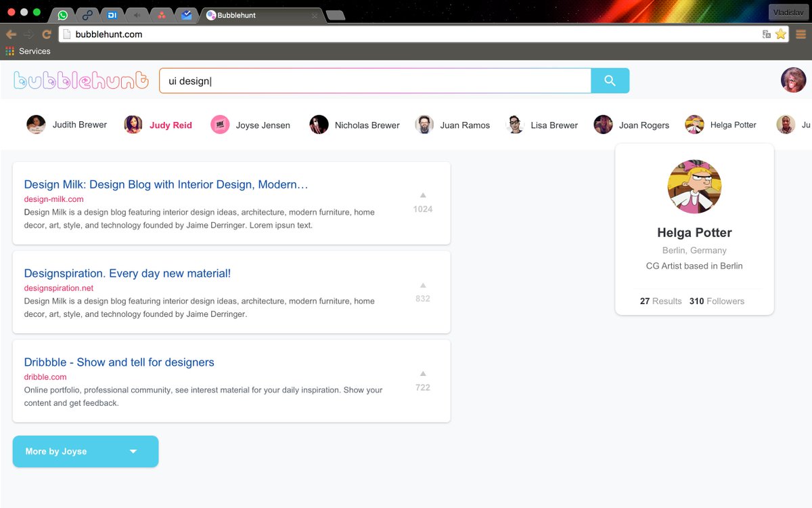Open the Dribbble result title
Screen dimensions: 812x508
click(x=119, y=362)
